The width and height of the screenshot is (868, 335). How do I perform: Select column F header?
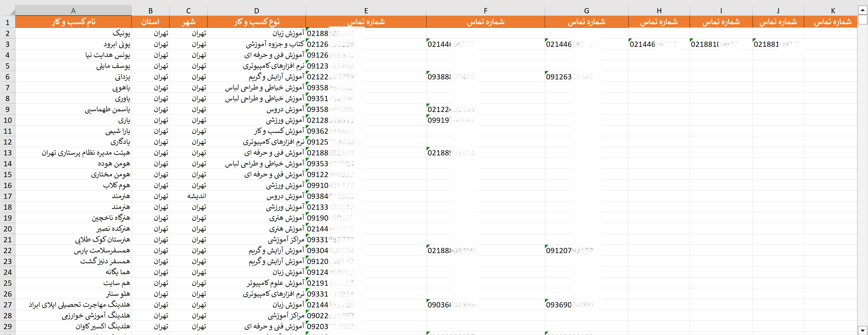pyautogui.click(x=486, y=10)
